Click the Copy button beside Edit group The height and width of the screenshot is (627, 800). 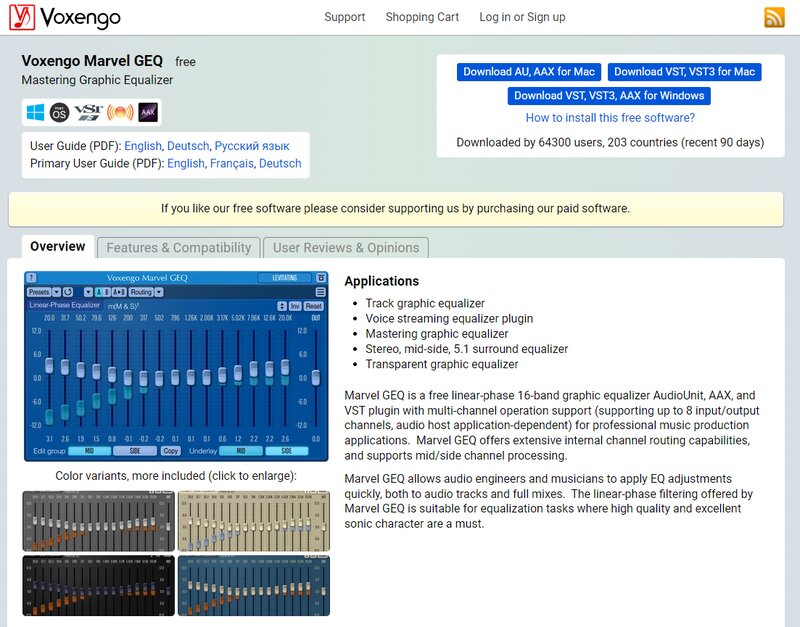tap(170, 451)
